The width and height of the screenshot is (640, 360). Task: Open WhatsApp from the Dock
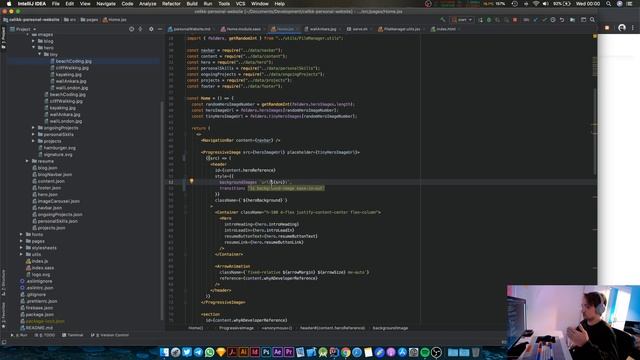pyautogui.click(x=209, y=352)
